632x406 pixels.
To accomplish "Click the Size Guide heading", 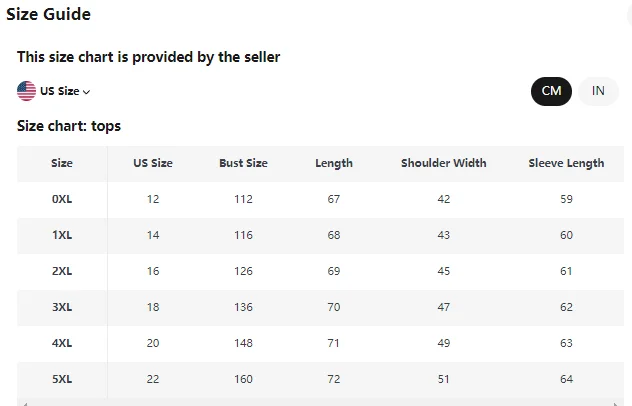I will pos(48,15).
